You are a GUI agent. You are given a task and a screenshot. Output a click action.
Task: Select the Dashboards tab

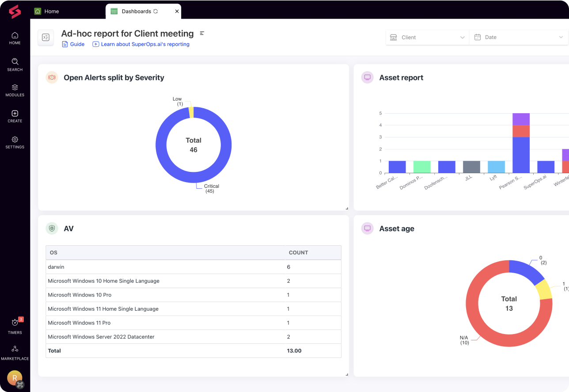point(135,11)
